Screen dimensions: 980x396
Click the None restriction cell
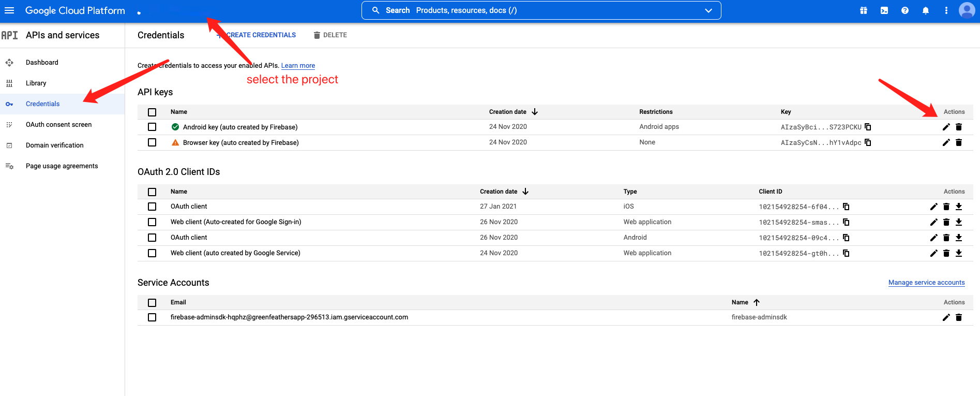647,142
